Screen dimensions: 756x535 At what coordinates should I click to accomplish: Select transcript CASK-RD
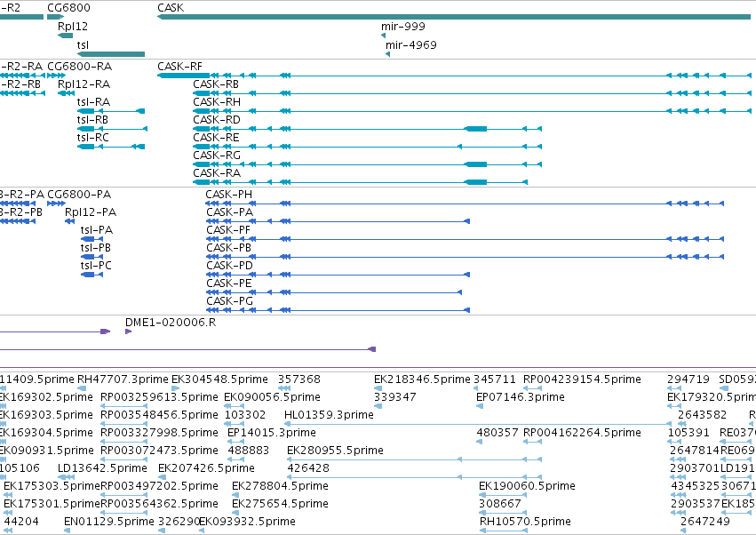[368, 129]
